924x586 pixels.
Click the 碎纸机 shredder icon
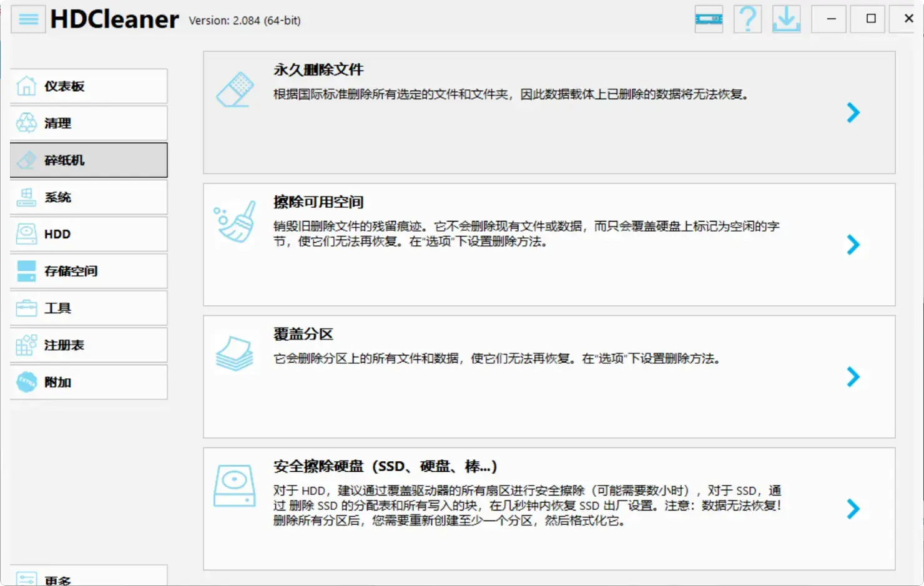pos(26,160)
